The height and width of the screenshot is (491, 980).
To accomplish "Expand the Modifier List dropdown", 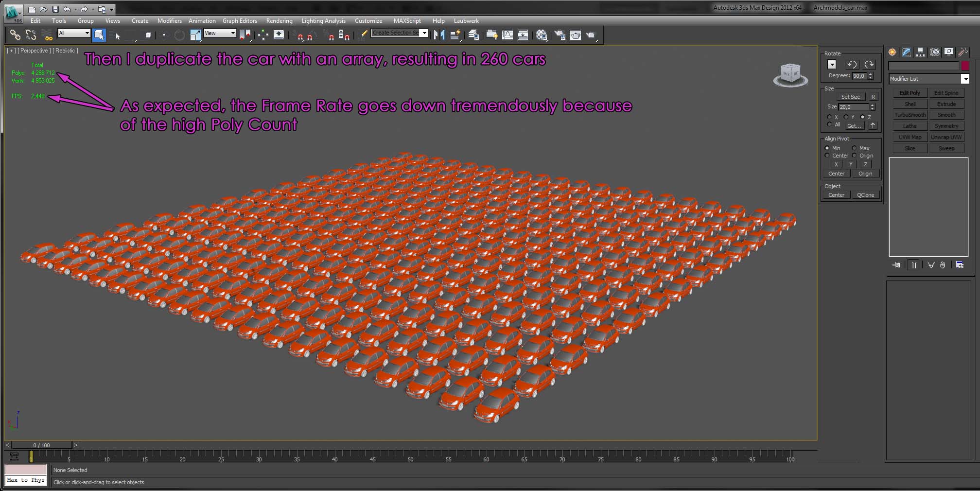I will (965, 79).
